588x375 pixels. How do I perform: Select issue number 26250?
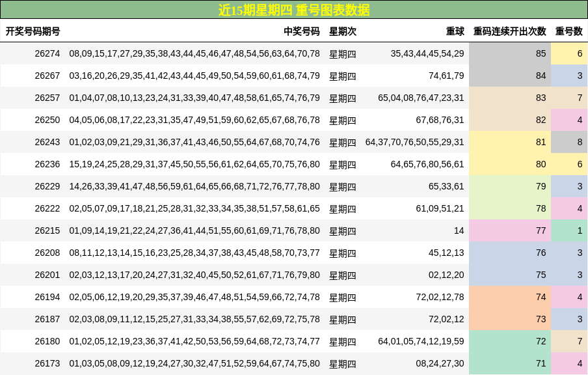47,120
